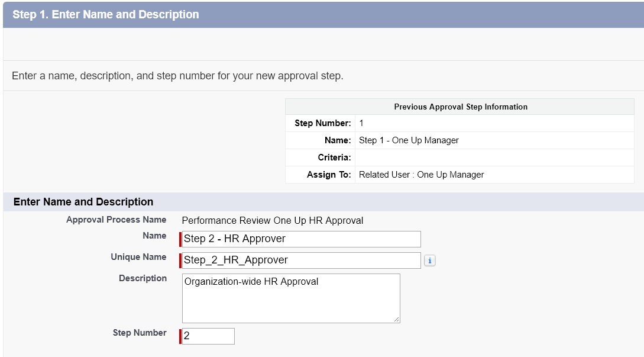Image resolution: width=644 pixels, height=357 pixels.
Task: Click Related User : One Up Manager value
Action: pyautogui.click(x=421, y=175)
